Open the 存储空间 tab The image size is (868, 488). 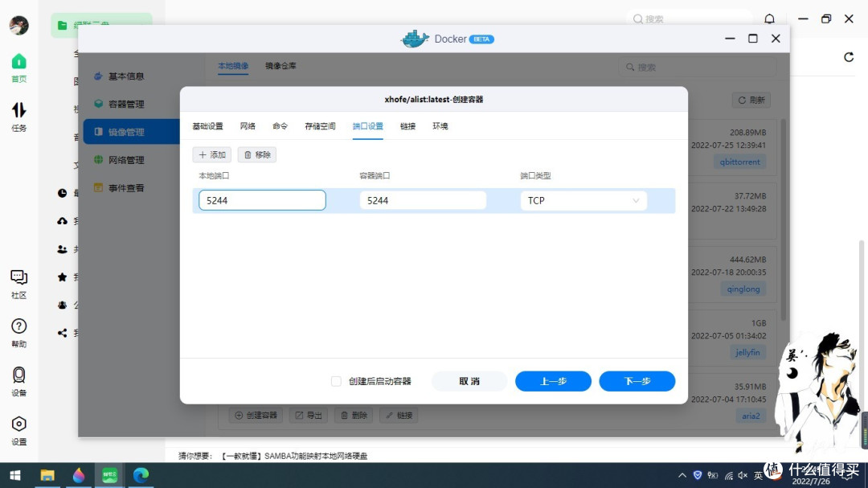tap(320, 126)
